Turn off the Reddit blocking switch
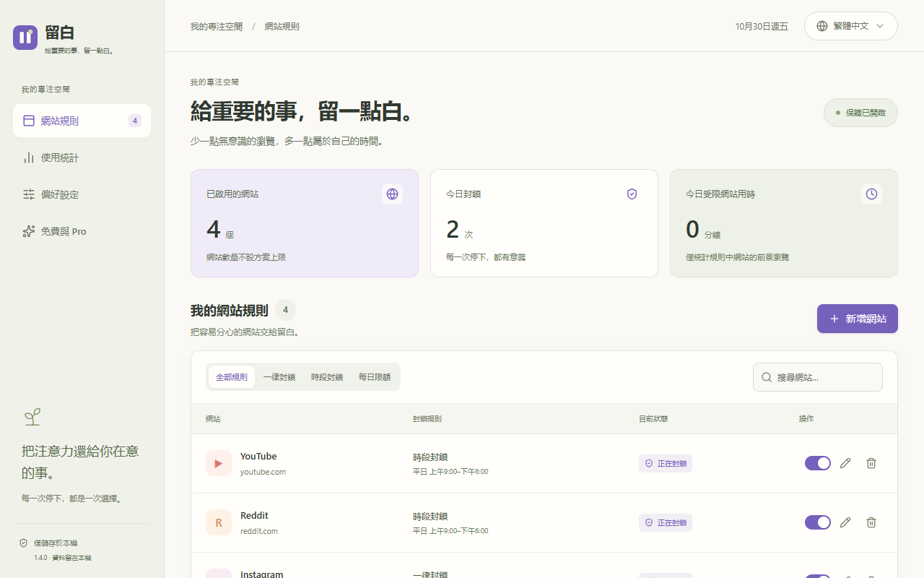 point(818,522)
